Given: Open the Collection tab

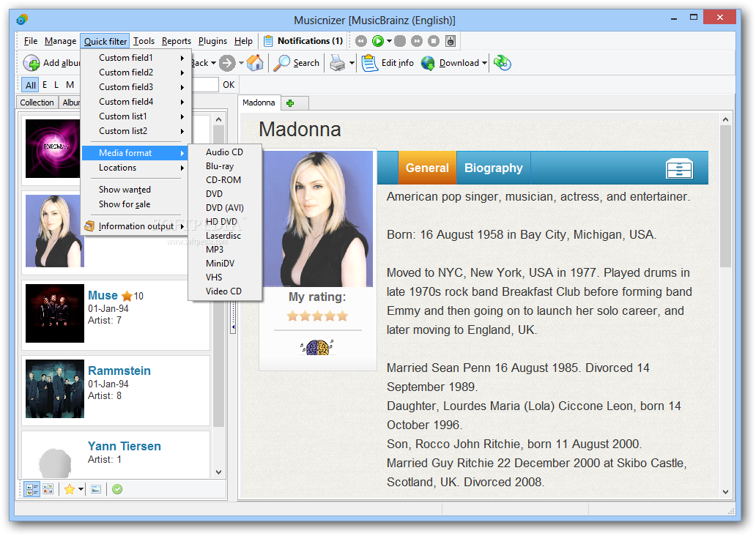Looking at the screenshot, I should pyautogui.click(x=37, y=103).
